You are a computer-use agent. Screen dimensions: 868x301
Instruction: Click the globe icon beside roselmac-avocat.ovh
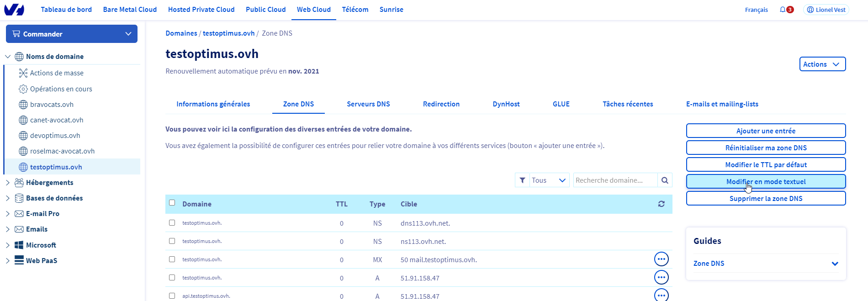pos(23,151)
